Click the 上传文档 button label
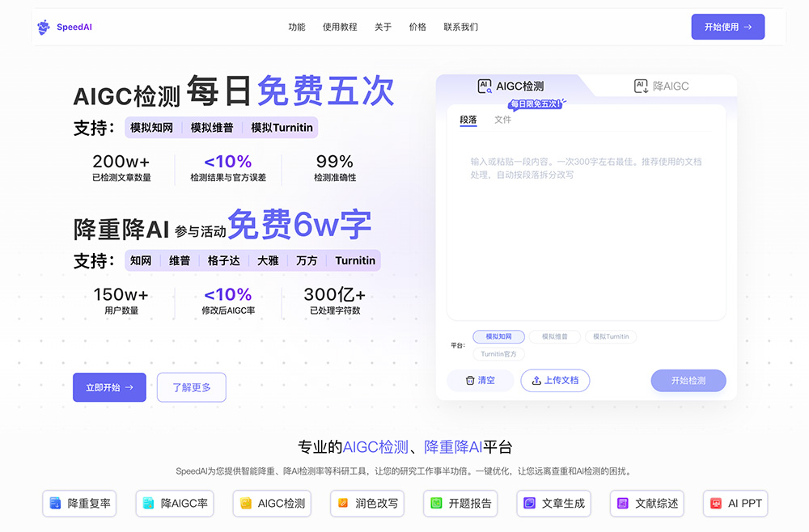 tap(561, 381)
